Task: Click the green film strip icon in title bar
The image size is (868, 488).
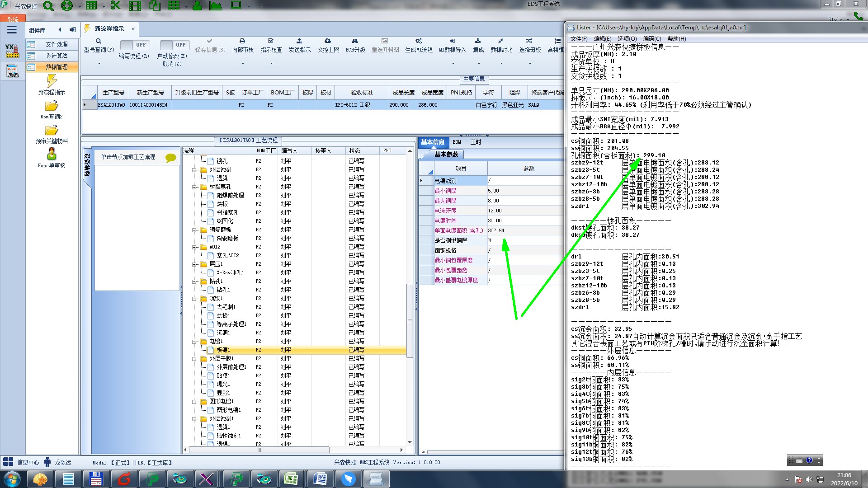Action: (135, 5)
